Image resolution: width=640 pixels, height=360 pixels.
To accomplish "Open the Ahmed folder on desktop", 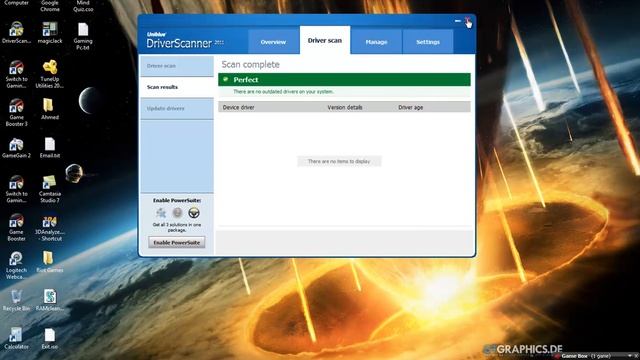I will pos(50,109).
